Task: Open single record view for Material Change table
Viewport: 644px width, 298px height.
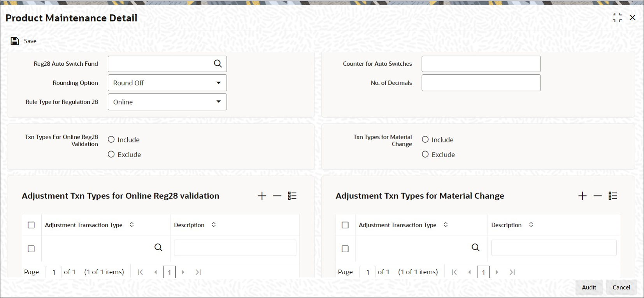Action: 613,196
